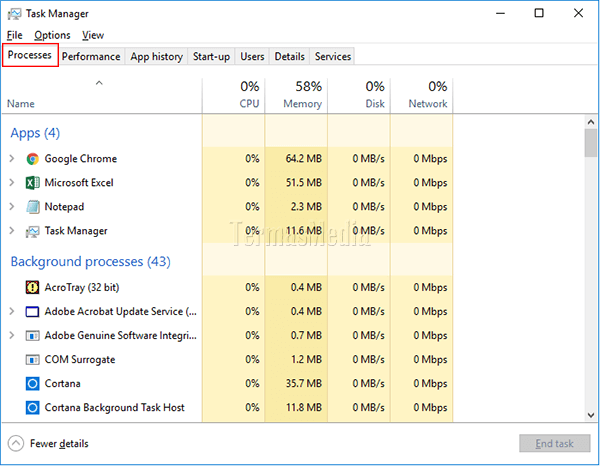Select Adobe Genuine Software Integri... name text
The image size is (600, 466).
[121, 336]
